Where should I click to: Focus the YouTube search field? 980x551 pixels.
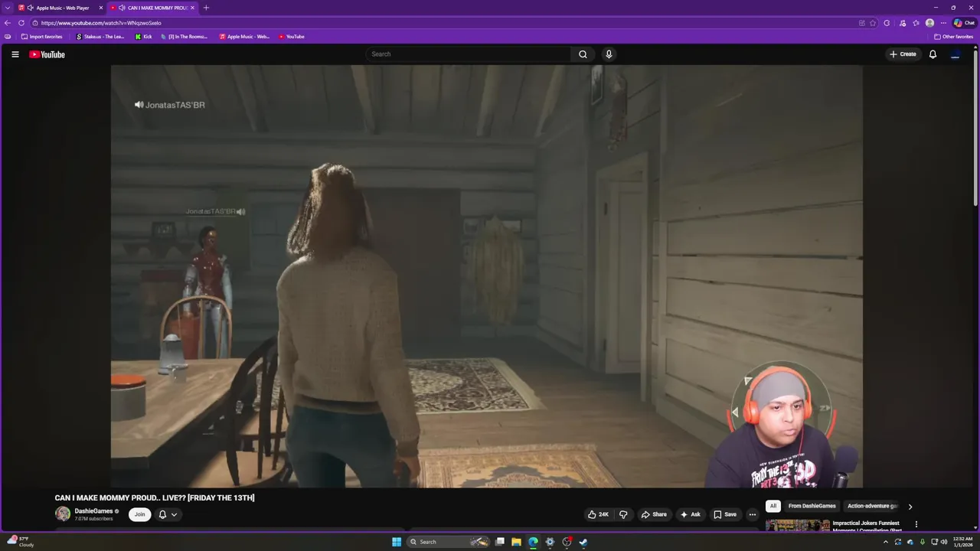pos(469,54)
